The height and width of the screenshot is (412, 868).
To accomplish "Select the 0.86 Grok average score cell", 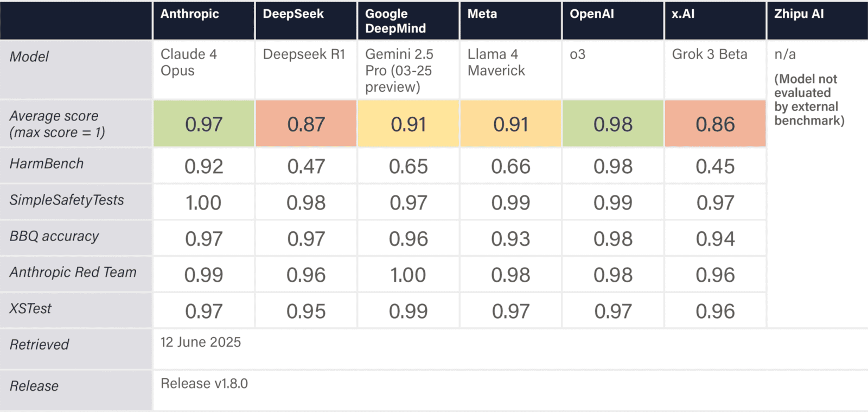I will tap(715, 124).
